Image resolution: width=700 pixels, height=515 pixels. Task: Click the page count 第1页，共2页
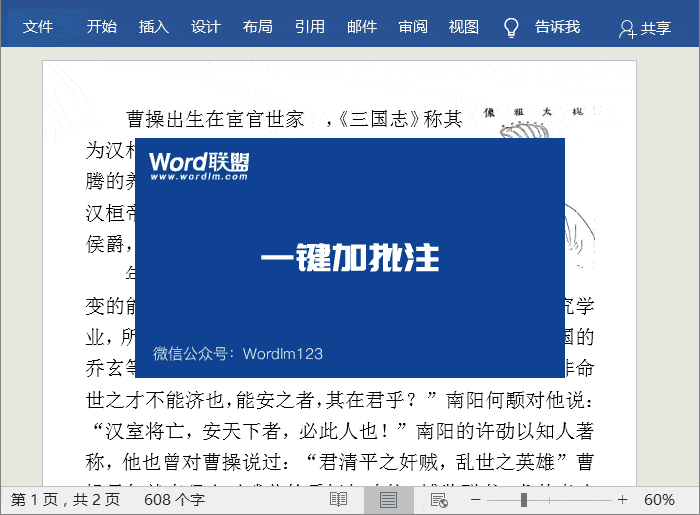pyautogui.click(x=66, y=499)
